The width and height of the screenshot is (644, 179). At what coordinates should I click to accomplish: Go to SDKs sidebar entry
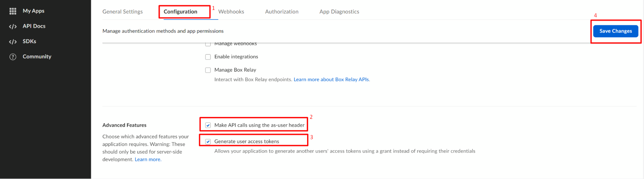[x=29, y=41]
